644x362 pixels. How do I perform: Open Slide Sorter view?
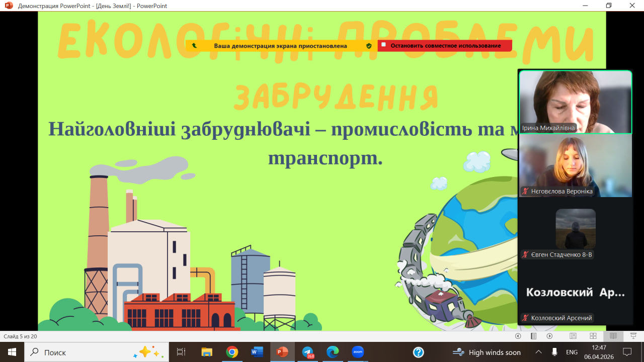point(593,336)
